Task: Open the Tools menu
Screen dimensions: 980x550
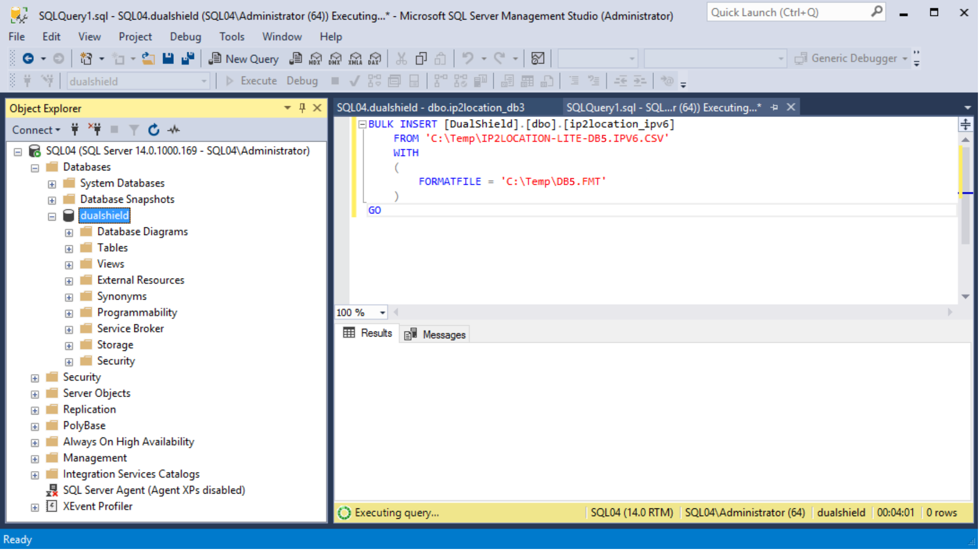Action: pos(232,37)
